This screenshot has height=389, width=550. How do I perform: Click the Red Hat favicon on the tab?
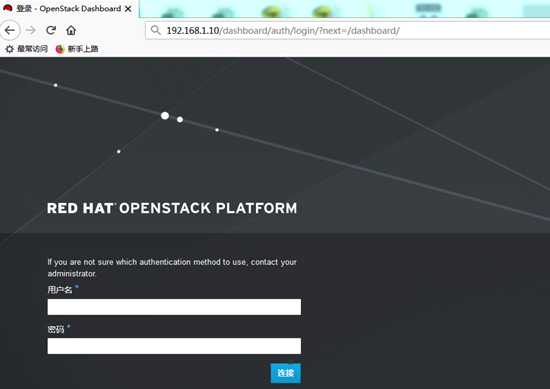pyautogui.click(x=8, y=8)
